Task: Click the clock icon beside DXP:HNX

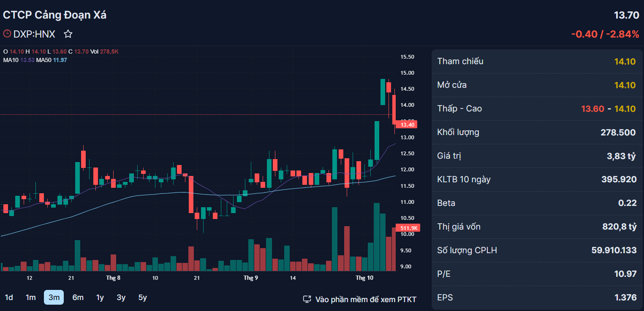Action: pos(7,34)
